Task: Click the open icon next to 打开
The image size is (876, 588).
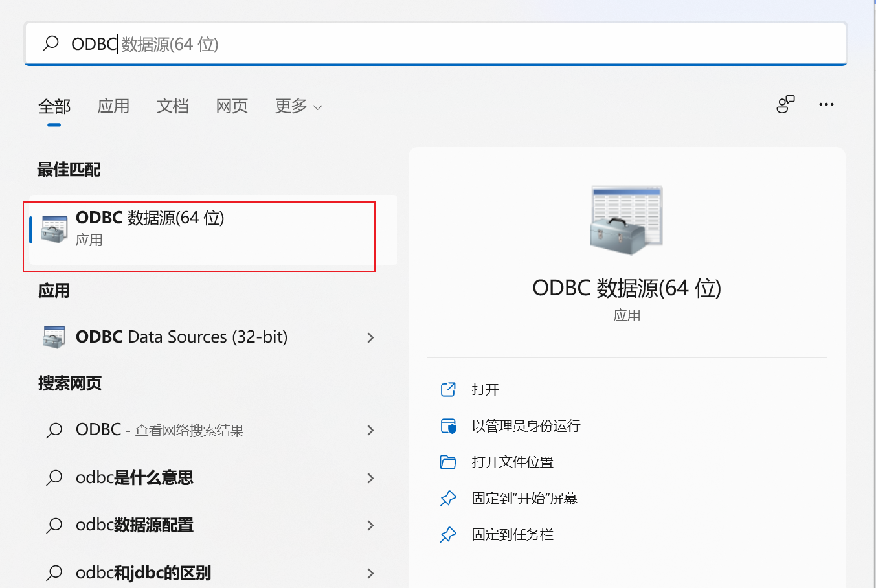Action: tap(448, 389)
